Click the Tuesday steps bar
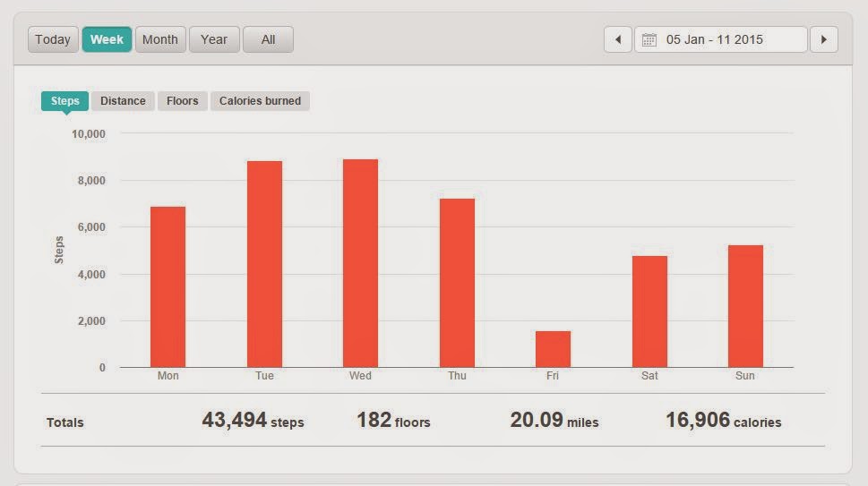 point(264,264)
